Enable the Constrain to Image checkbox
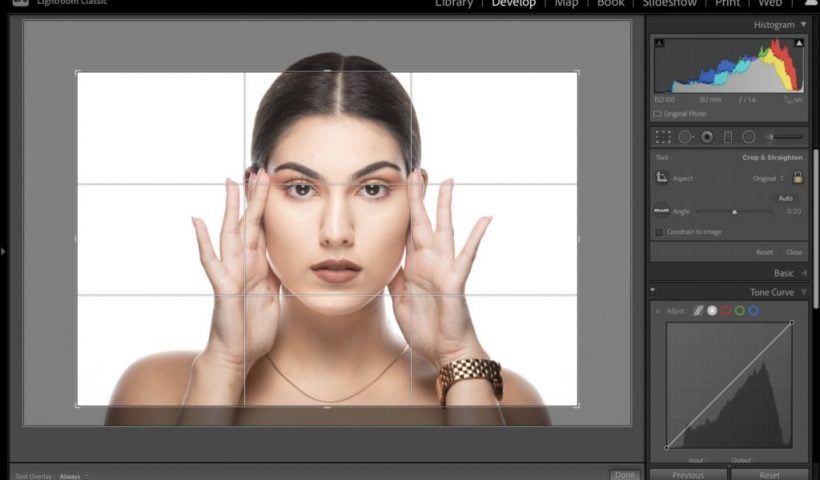This screenshot has width=820, height=480. click(658, 232)
